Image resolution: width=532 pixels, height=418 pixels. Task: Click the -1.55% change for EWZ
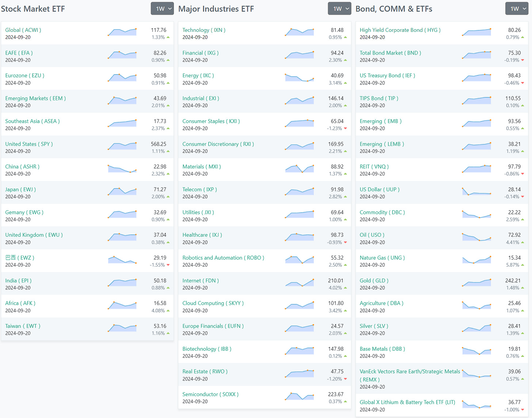(157, 265)
